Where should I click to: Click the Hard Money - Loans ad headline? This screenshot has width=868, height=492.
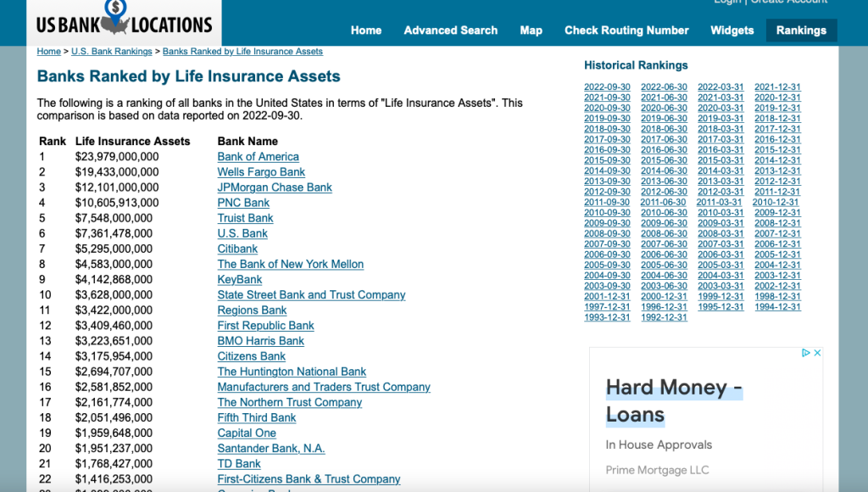(674, 400)
